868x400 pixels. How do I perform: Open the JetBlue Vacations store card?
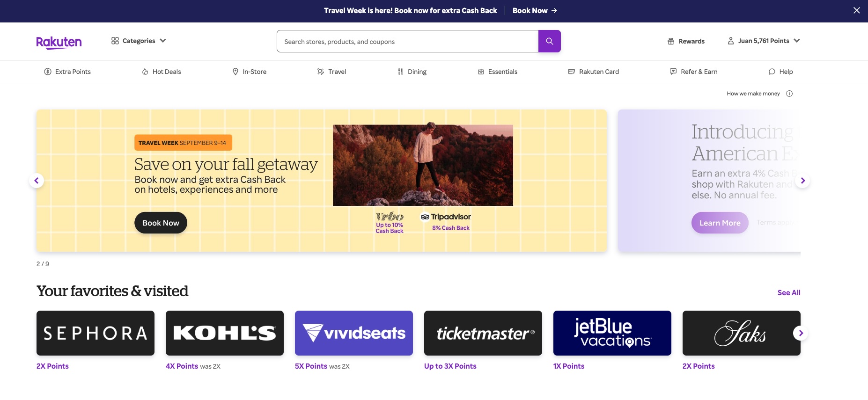[612, 333]
